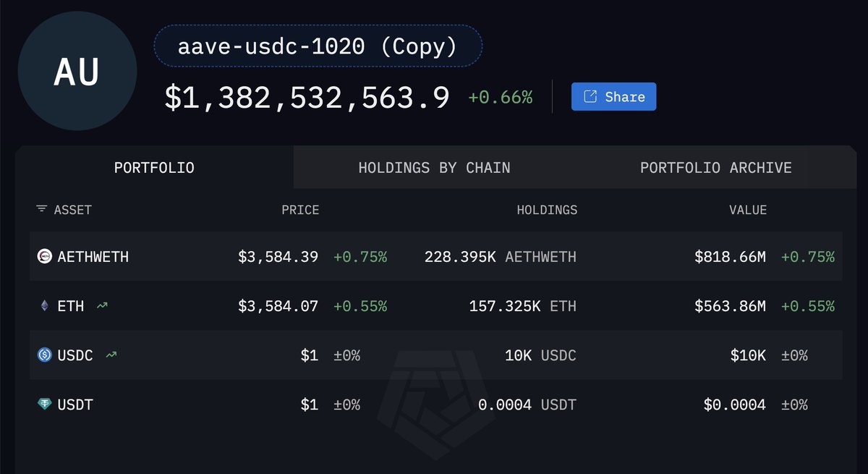868x474 pixels.
Task: Click the USDC coin icon
Action: pyautogui.click(x=45, y=355)
